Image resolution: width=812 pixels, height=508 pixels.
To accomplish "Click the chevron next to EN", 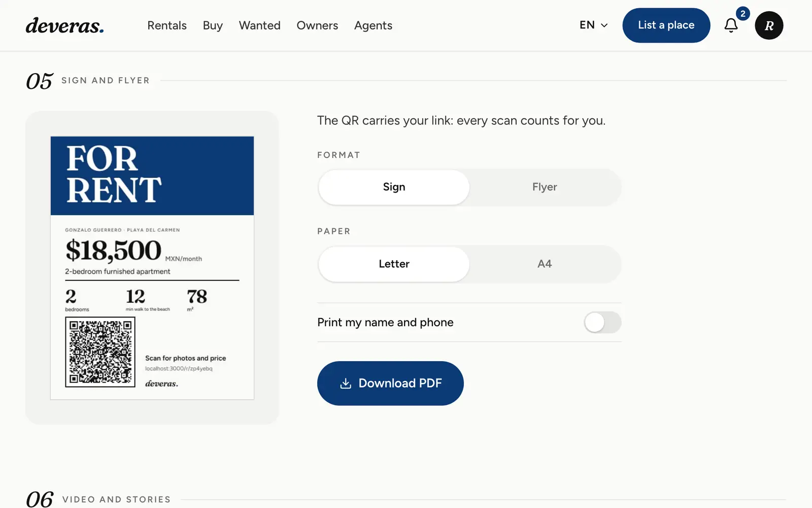I will coord(604,25).
